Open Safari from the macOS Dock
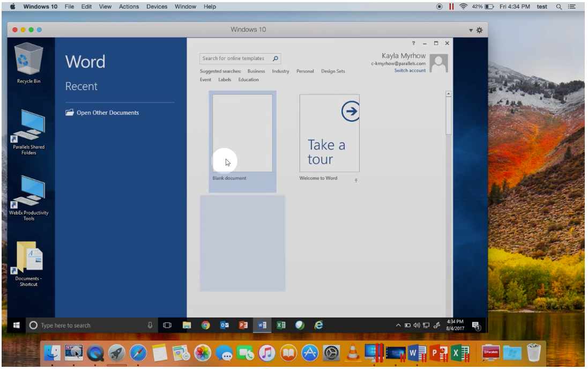The image size is (588, 369). (x=138, y=353)
